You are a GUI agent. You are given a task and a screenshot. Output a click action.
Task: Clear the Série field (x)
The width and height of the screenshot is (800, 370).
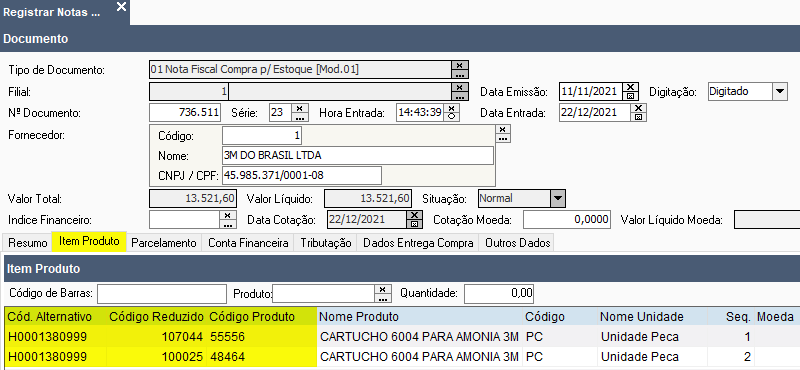click(299, 108)
